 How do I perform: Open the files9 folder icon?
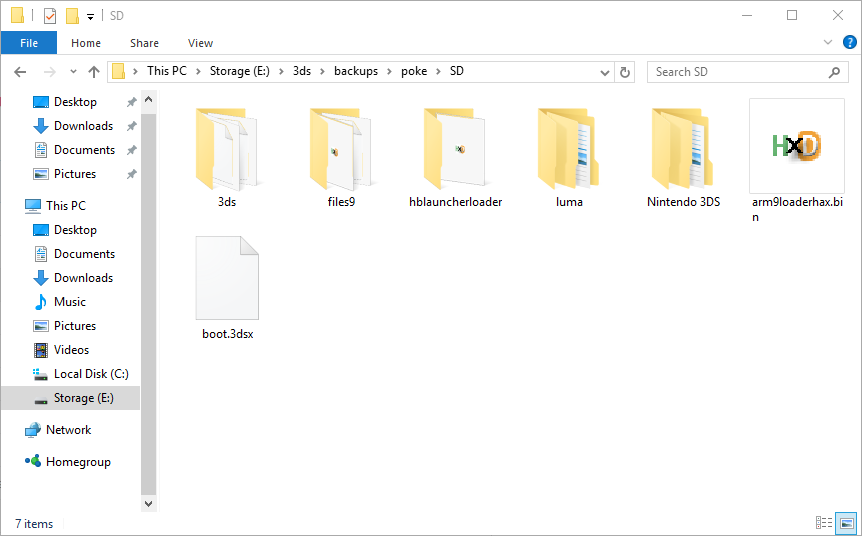(x=340, y=150)
